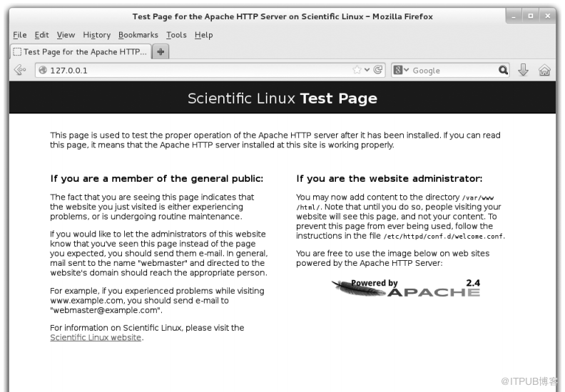Viewport: 565px width, 392px height.
Task: Open the Google search engine selector
Action: 401,70
